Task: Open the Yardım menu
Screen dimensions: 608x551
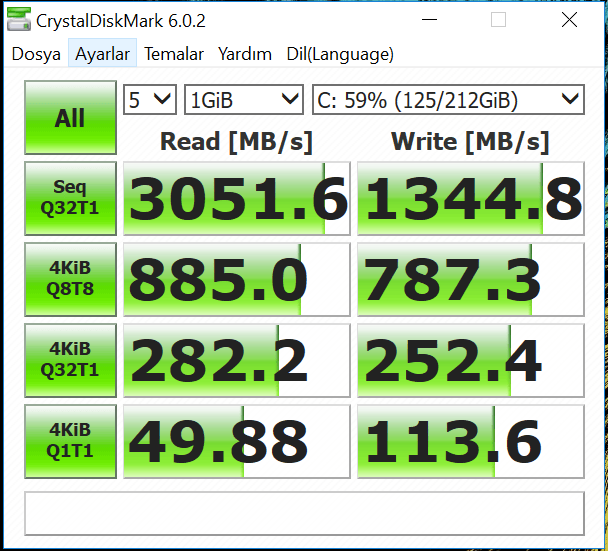Action: point(245,54)
